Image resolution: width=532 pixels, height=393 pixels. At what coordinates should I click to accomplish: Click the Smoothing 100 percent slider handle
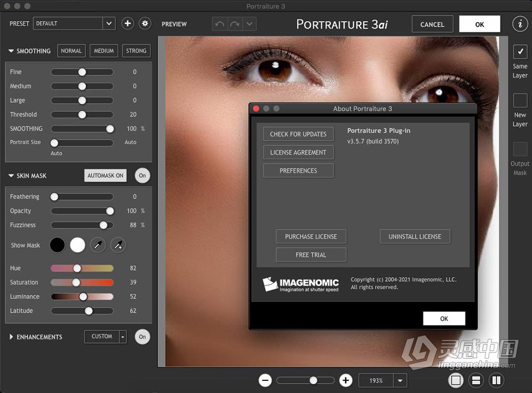click(110, 129)
